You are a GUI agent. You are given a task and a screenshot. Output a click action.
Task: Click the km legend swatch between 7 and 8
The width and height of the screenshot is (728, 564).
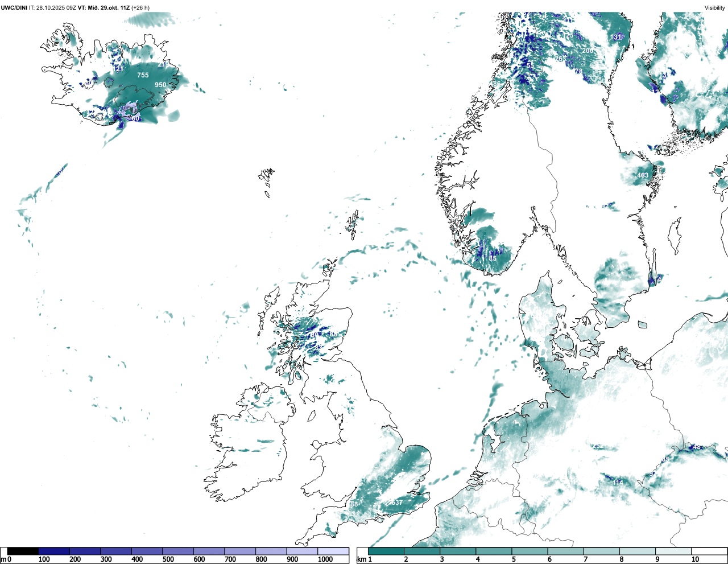[x=602, y=551]
